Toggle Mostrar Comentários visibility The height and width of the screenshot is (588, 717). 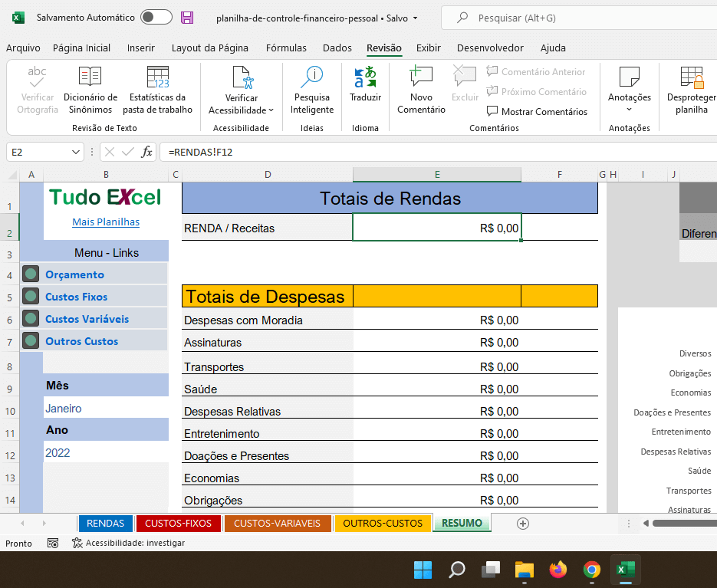coord(546,111)
